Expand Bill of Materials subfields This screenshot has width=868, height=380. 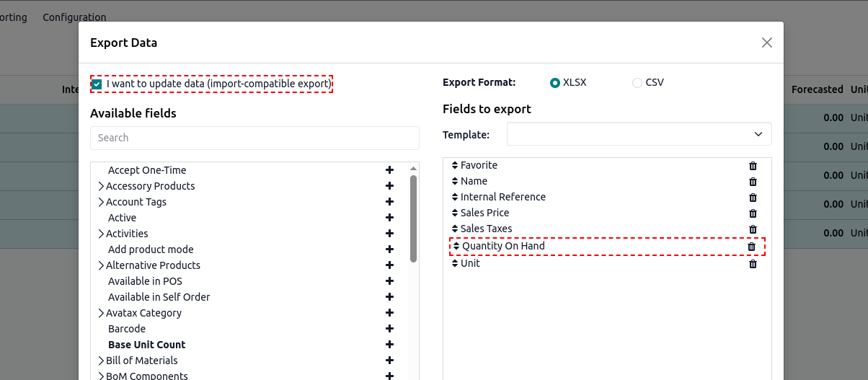point(101,361)
